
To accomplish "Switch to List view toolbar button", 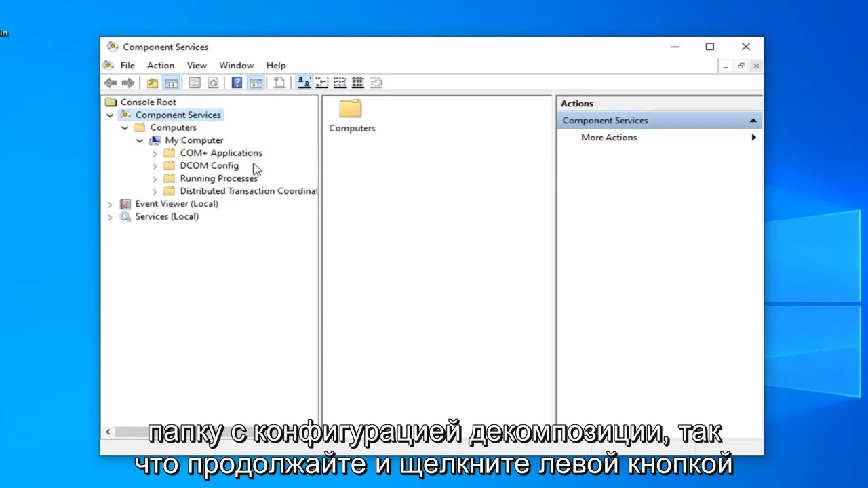I will pos(340,83).
